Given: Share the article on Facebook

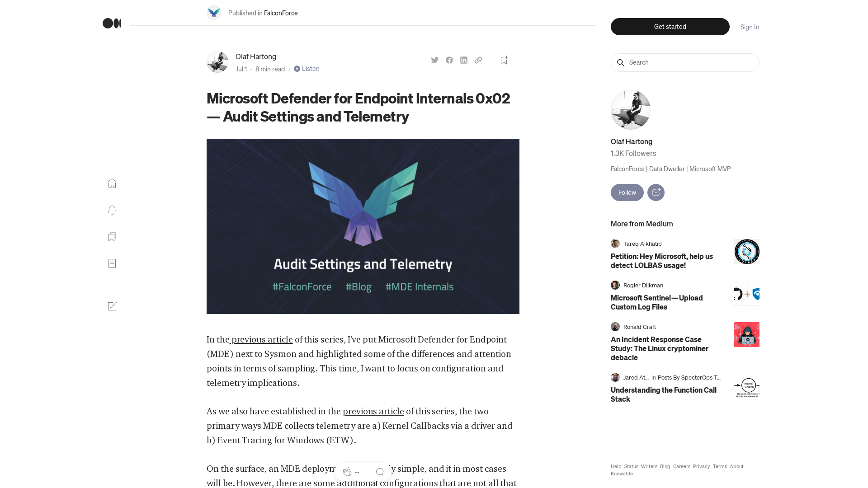Looking at the screenshot, I should (449, 60).
